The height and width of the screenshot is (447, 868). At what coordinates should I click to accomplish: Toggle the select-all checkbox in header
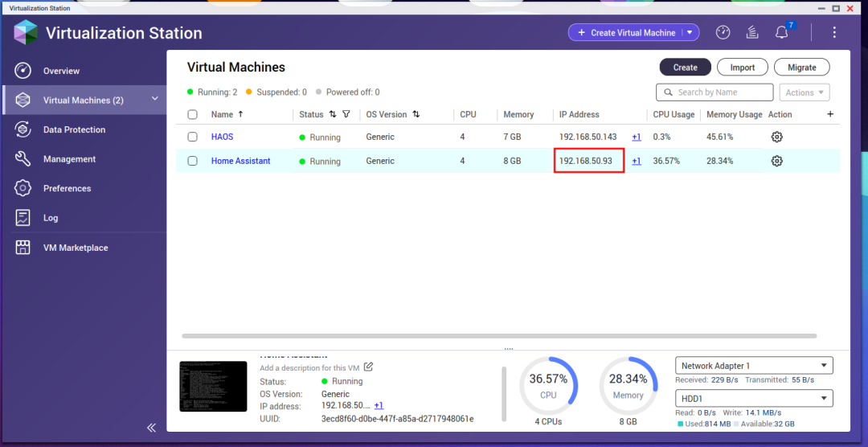pyautogui.click(x=193, y=115)
